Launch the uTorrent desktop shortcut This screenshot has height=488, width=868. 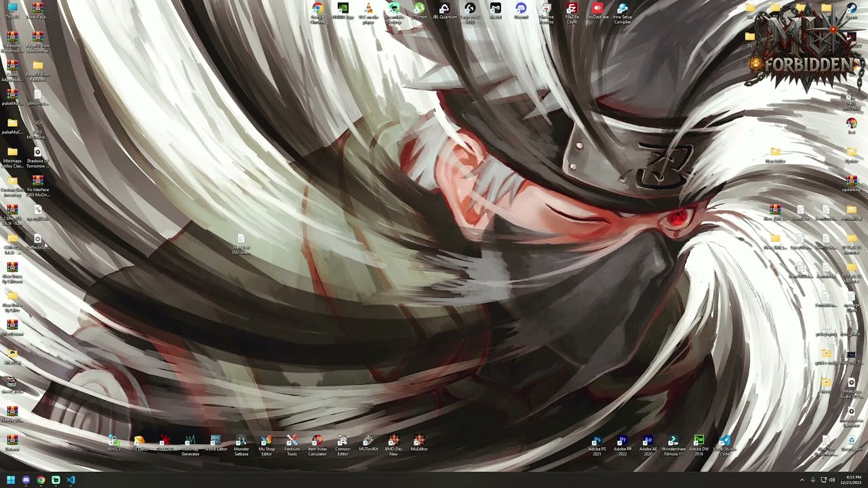(x=419, y=11)
